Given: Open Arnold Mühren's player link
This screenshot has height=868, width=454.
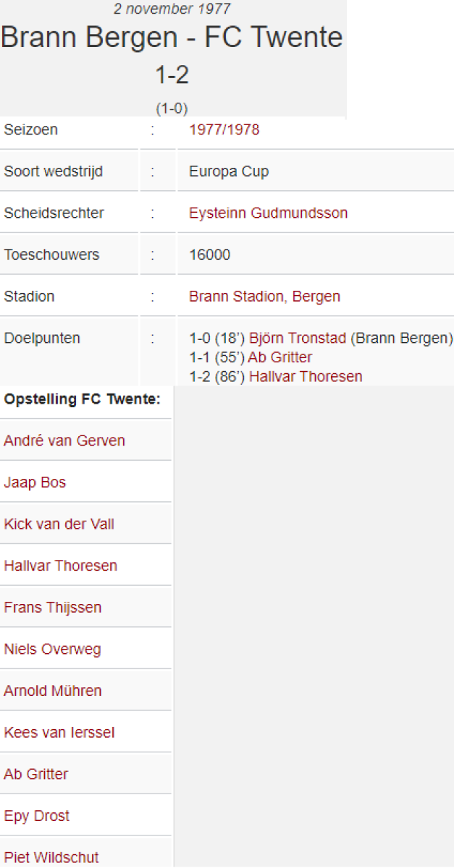Looking at the screenshot, I should tap(52, 691).
